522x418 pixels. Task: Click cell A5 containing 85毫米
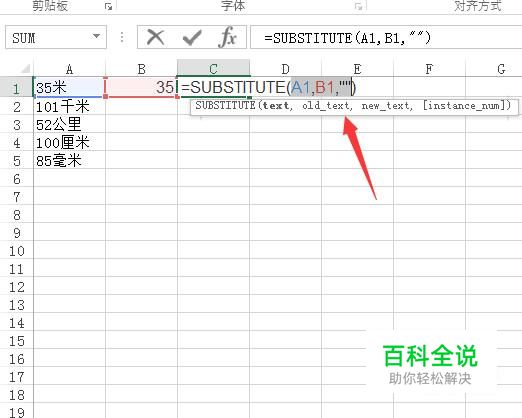(69, 161)
